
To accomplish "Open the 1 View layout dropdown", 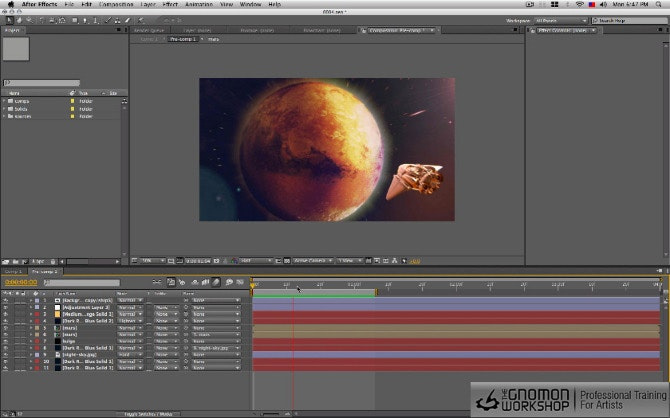I will (350, 261).
